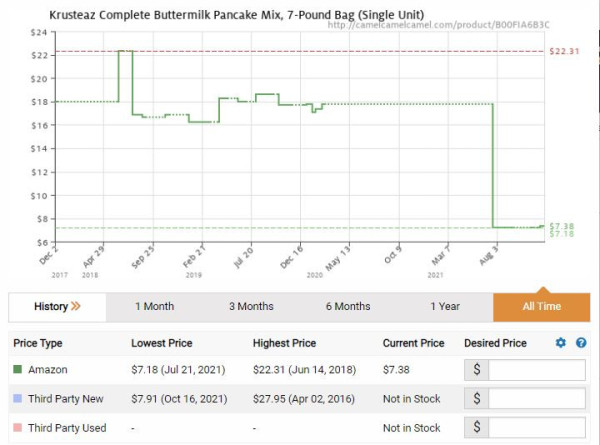
Task: Click the red $22.31 high price chart label
Action: (x=564, y=51)
